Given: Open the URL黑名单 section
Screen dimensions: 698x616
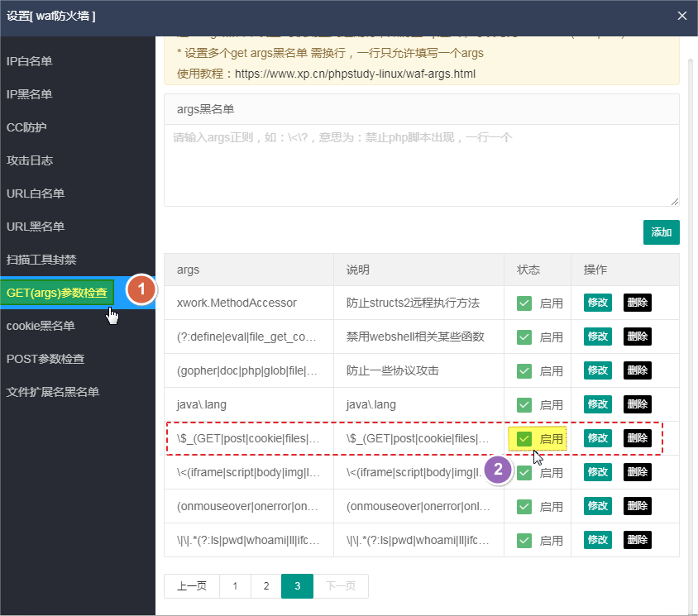Looking at the screenshot, I should (x=36, y=227).
